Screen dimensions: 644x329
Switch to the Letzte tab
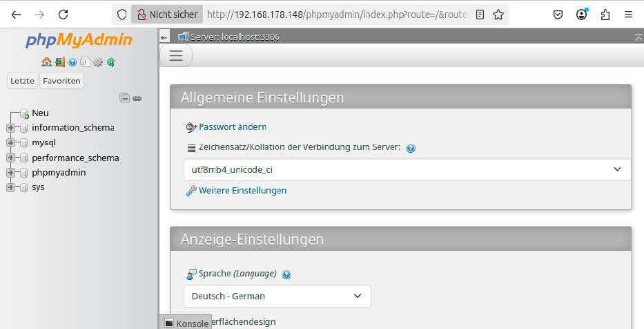22,81
